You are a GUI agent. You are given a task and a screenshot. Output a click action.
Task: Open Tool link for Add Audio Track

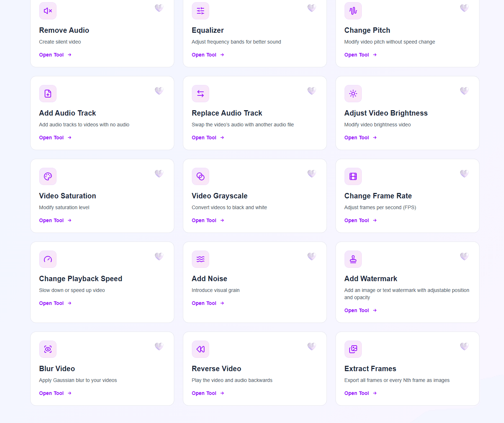(x=55, y=138)
